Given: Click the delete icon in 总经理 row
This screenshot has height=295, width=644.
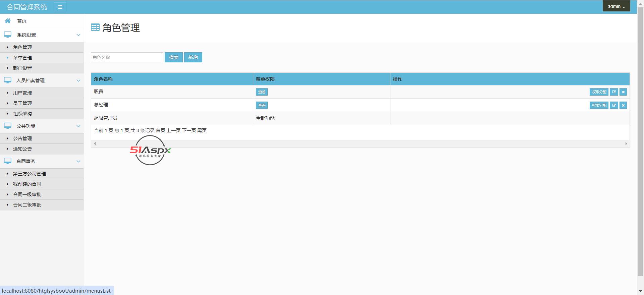Looking at the screenshot, I should (623, 105).
